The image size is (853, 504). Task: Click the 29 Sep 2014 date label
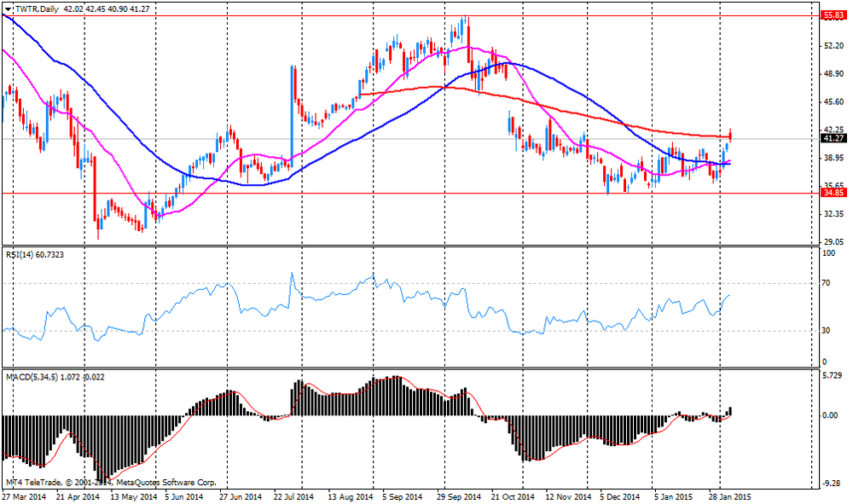click(x=459, y=497)
